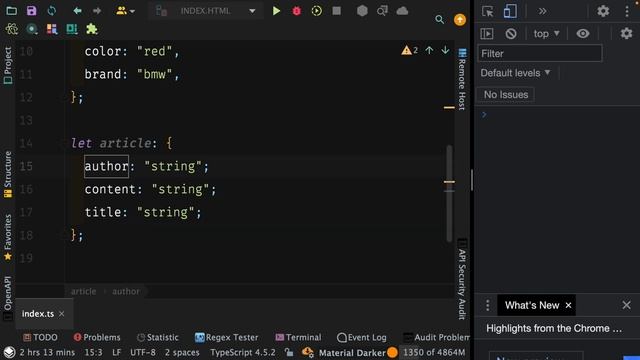Screen dimensions: 640x360
Task: Open the Regex Tester tool window
Action: 227,338
